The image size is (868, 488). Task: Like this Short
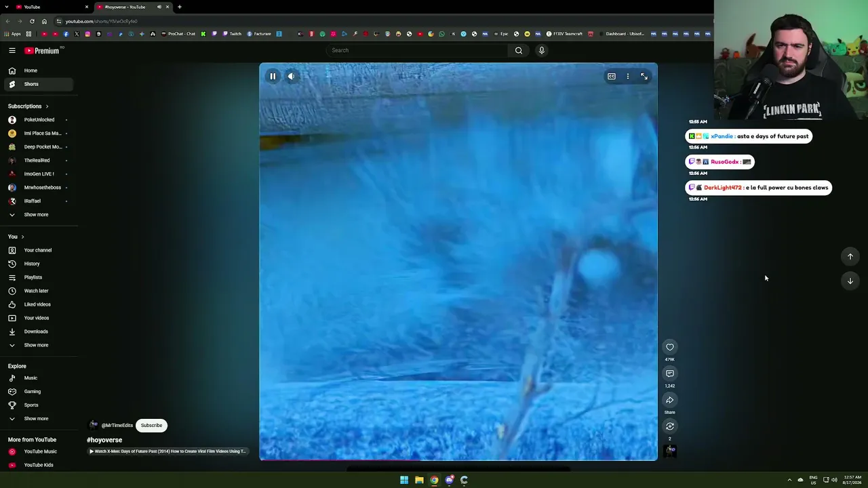tap(670, 347)
